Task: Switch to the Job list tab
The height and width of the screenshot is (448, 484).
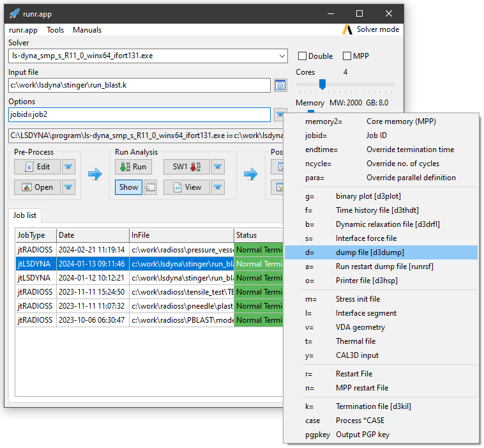Action: 25,215
